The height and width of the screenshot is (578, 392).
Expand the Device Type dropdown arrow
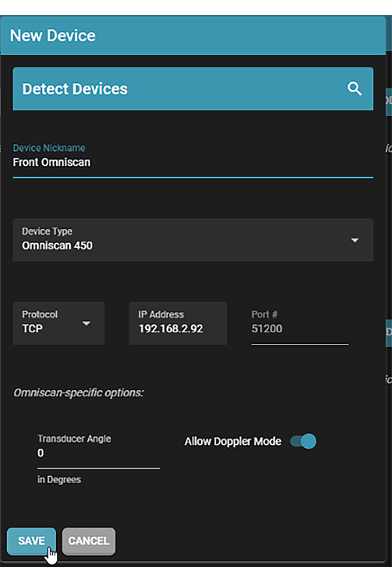[354, 241]
